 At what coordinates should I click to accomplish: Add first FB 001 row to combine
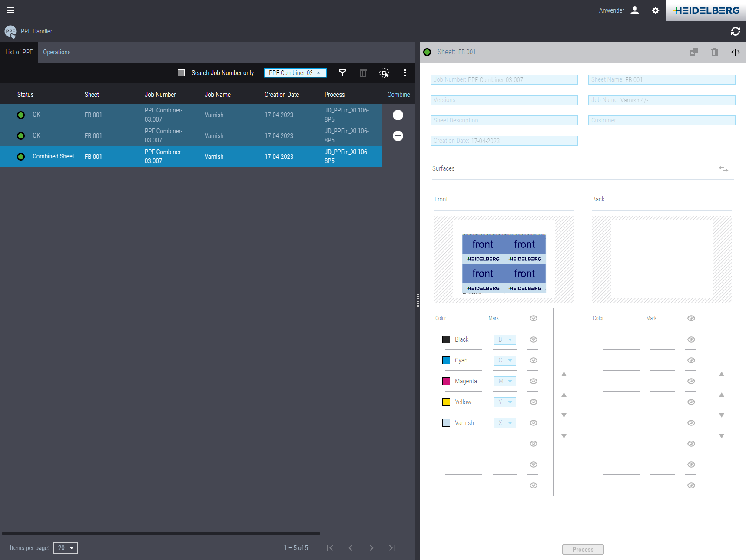pos(398,115)
